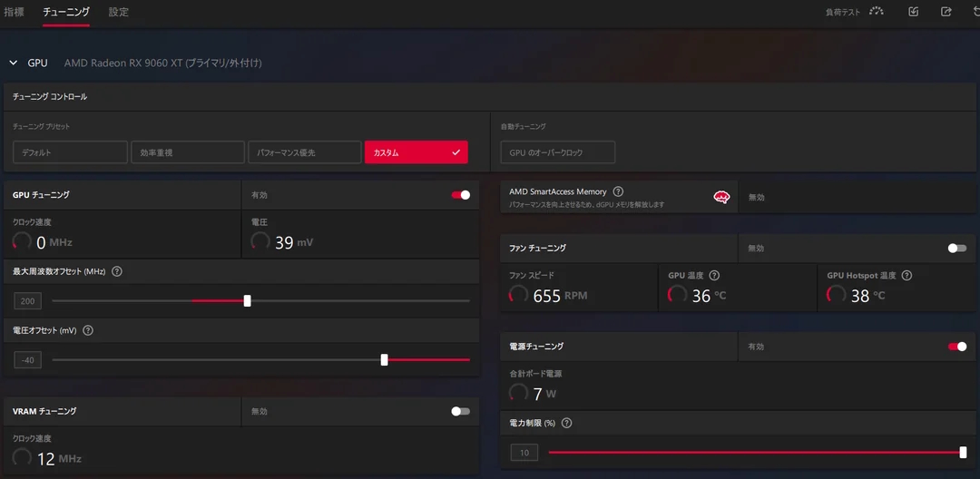Select the デフォルト tuning preset
This screenshot has width=980, height=479.
[70, 152]
